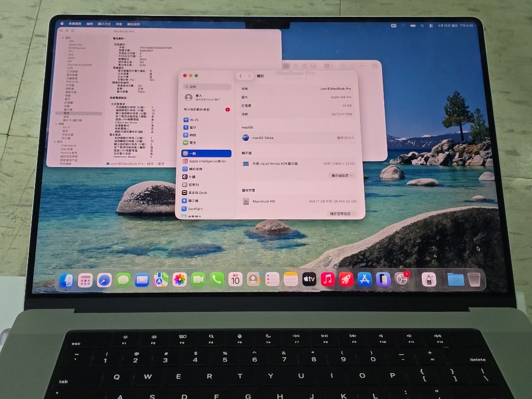Select 網路 (Network) in Settings sidebar

click(206, 135)
